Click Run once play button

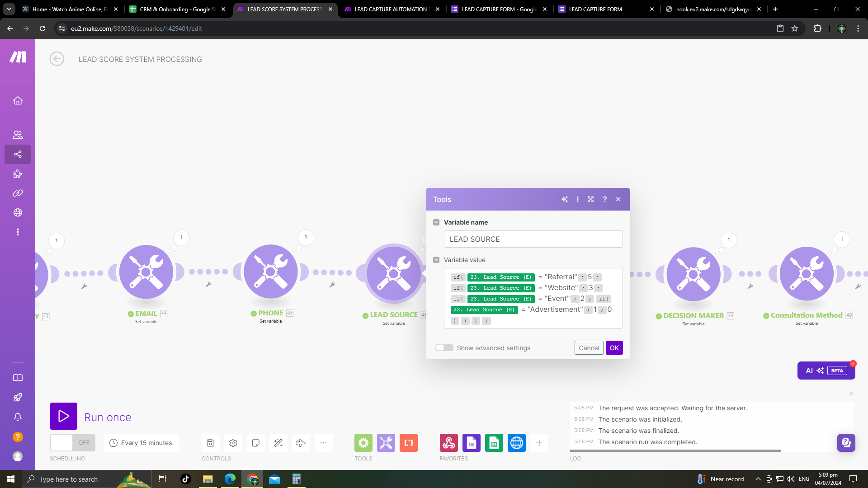64,416
